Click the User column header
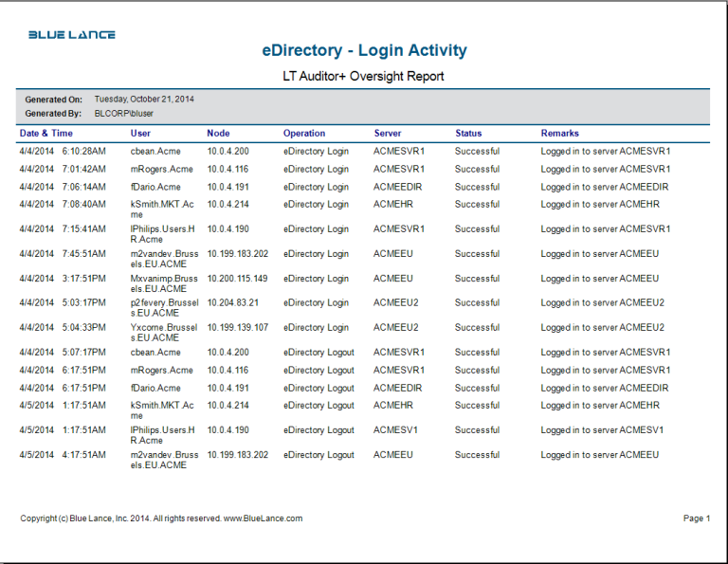Image resolution: width=728 pixels, height=564 pixels. pyautogui.click(x=140, y=134)
